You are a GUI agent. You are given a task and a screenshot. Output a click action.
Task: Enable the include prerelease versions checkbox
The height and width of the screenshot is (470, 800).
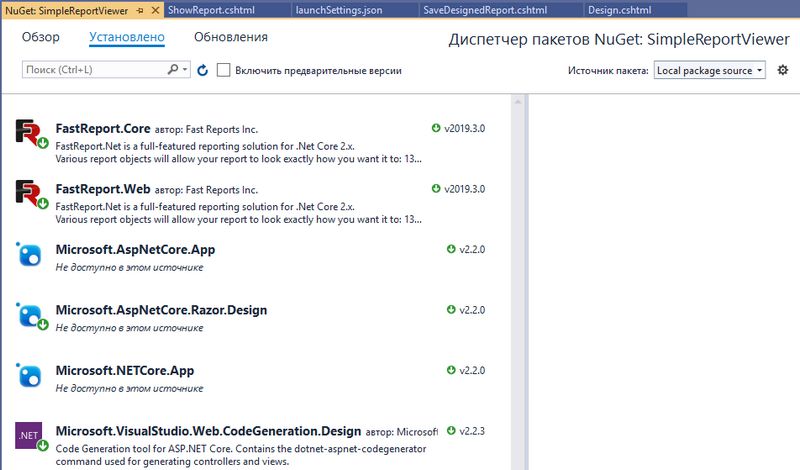tap(224, 71)
